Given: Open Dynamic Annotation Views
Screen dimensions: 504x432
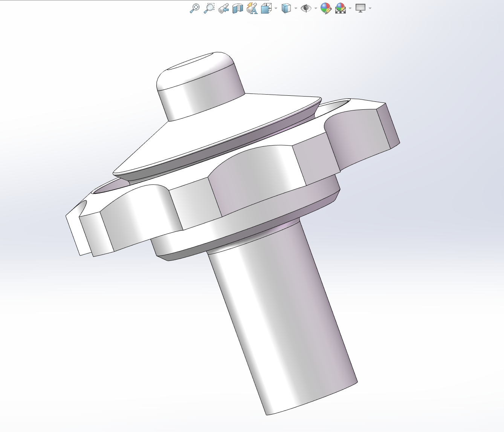Looking at the screenshot, I should [252, 8].
